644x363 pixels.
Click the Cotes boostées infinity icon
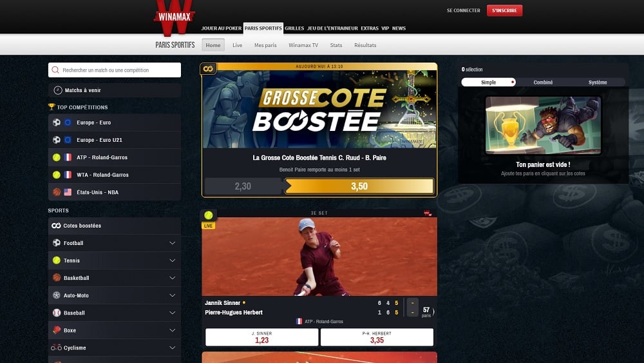56,226
